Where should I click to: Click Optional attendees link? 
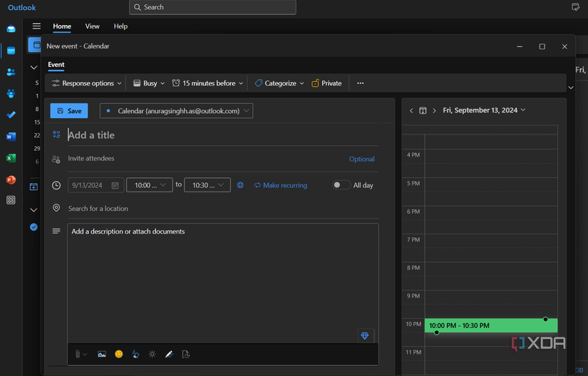(x=362, y=159)
